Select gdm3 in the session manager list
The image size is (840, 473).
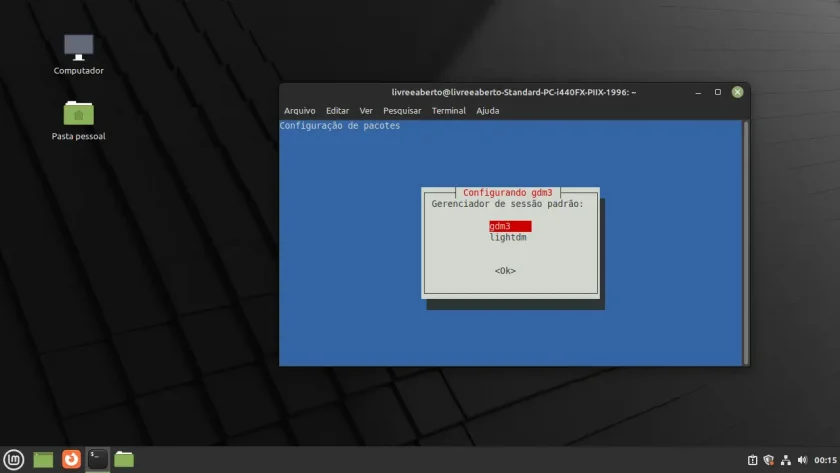(x=510, y=226)
